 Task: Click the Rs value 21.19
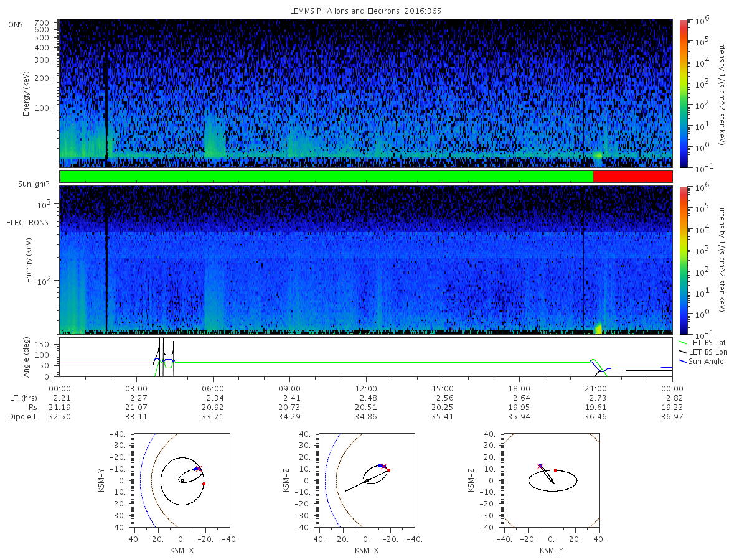[x=60, y=408]
